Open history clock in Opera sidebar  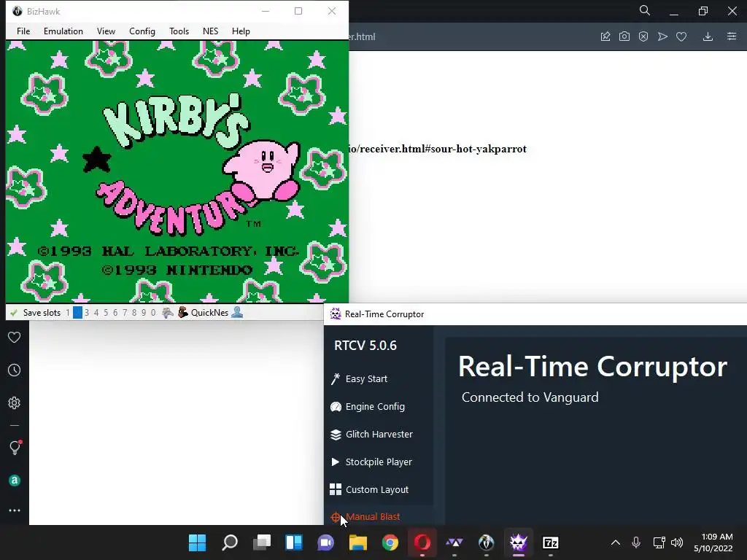point(15,370)
